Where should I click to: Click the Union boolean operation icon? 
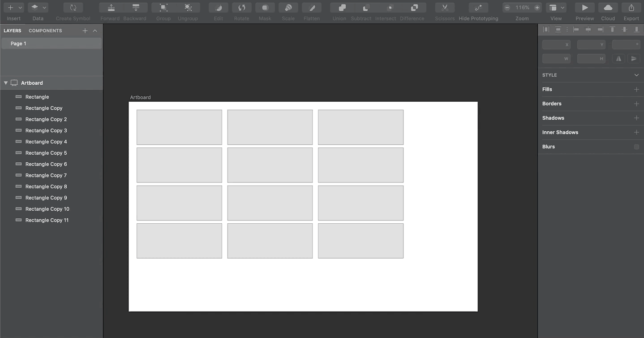tap(339, 8)
